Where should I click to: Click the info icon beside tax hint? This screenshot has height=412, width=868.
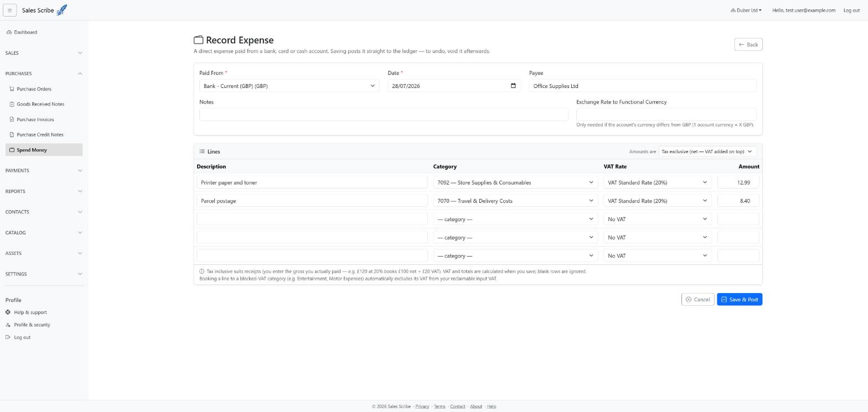point(202,272)
